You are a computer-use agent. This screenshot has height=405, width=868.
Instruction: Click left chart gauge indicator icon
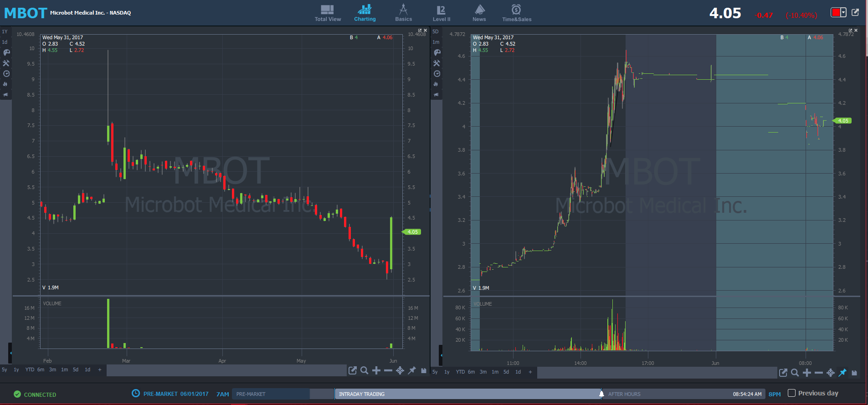6,73
